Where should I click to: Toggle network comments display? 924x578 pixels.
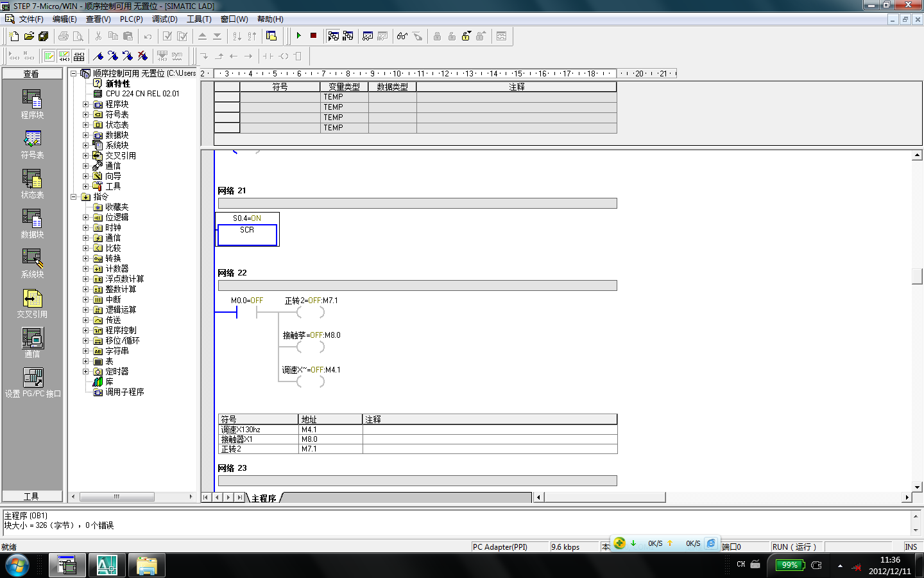click(x=64, y=56)
